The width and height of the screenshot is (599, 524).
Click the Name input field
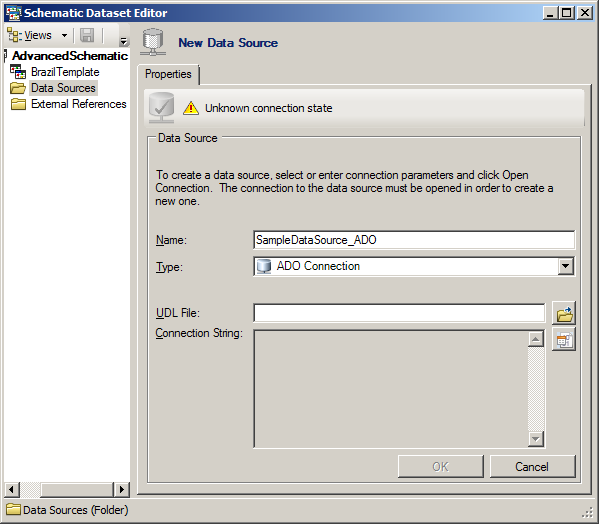(414, 240)
